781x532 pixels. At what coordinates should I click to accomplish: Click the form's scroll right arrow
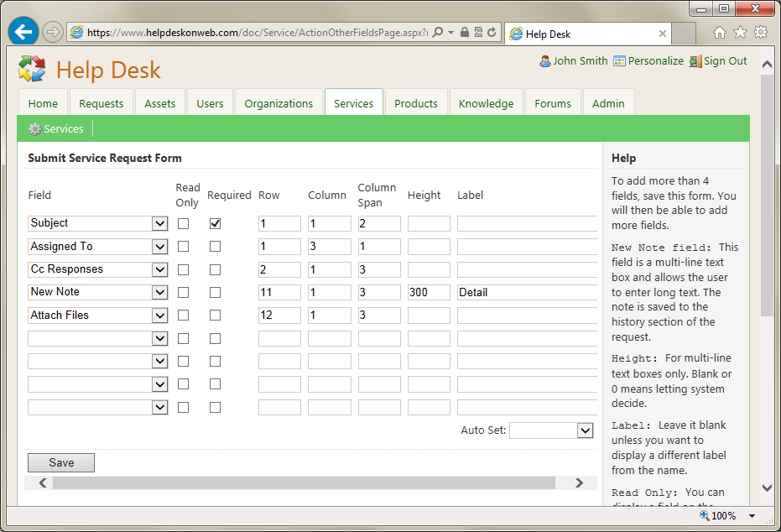[579, 482]
